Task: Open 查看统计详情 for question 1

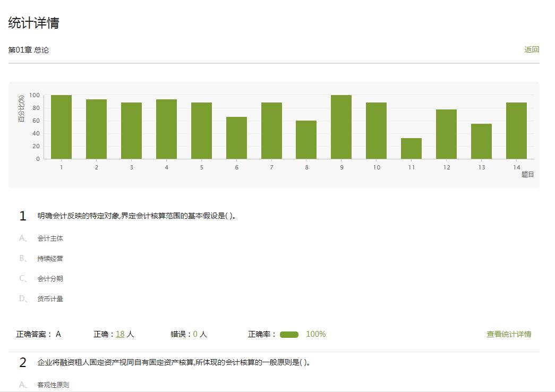Action: pos(509,334)
